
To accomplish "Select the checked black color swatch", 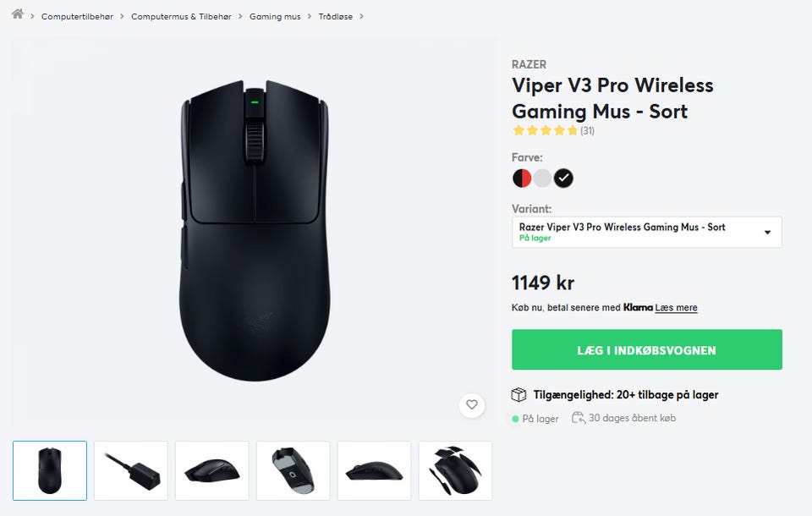I will tap(563, 178).
